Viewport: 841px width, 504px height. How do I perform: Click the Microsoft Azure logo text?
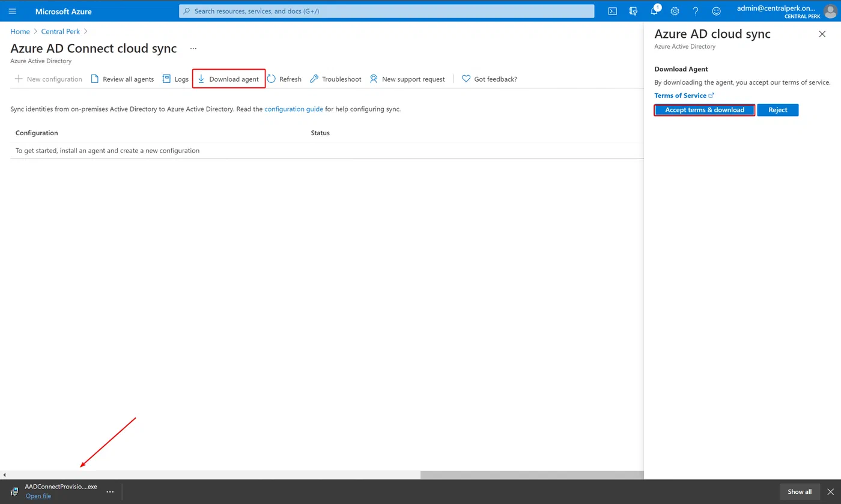coord(64,11)
